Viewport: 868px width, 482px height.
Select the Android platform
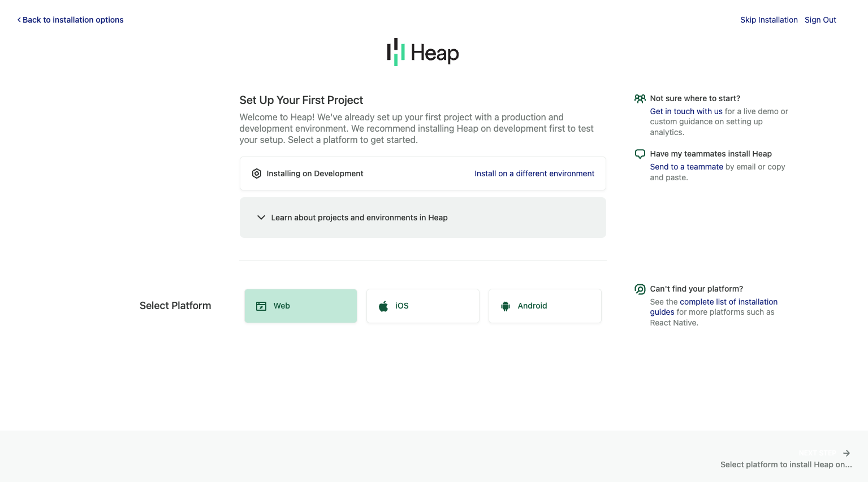click(x=545, y=306)
